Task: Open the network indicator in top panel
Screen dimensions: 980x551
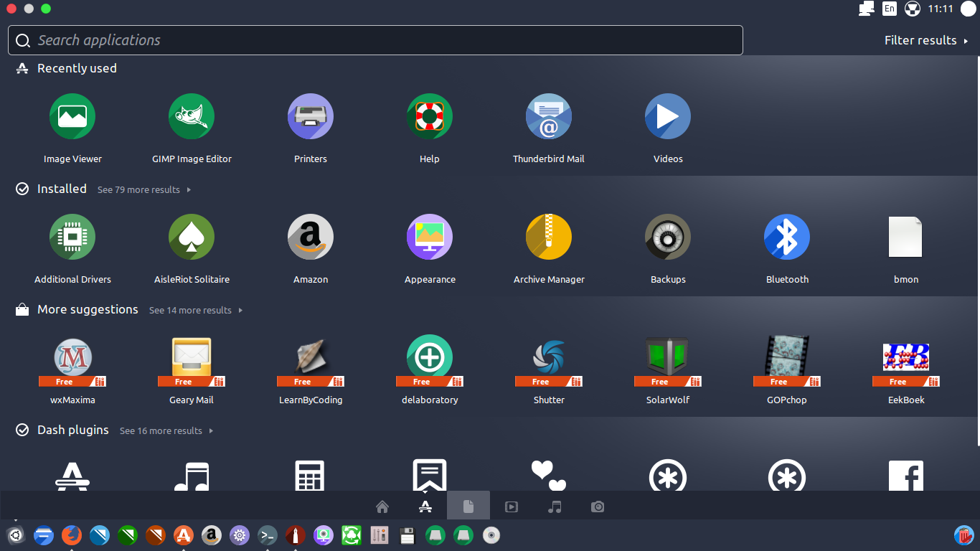Action: click(x=866, y=9)
